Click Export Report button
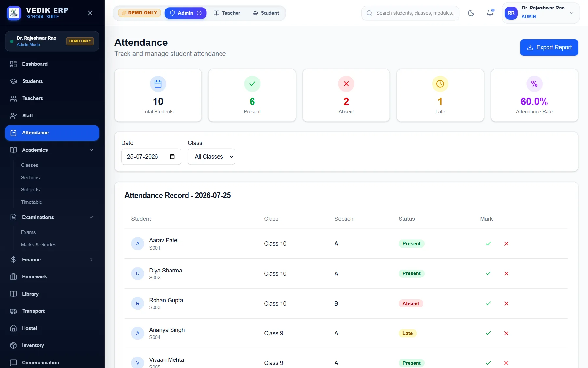The image size is (588, 368). click(549, 47)
